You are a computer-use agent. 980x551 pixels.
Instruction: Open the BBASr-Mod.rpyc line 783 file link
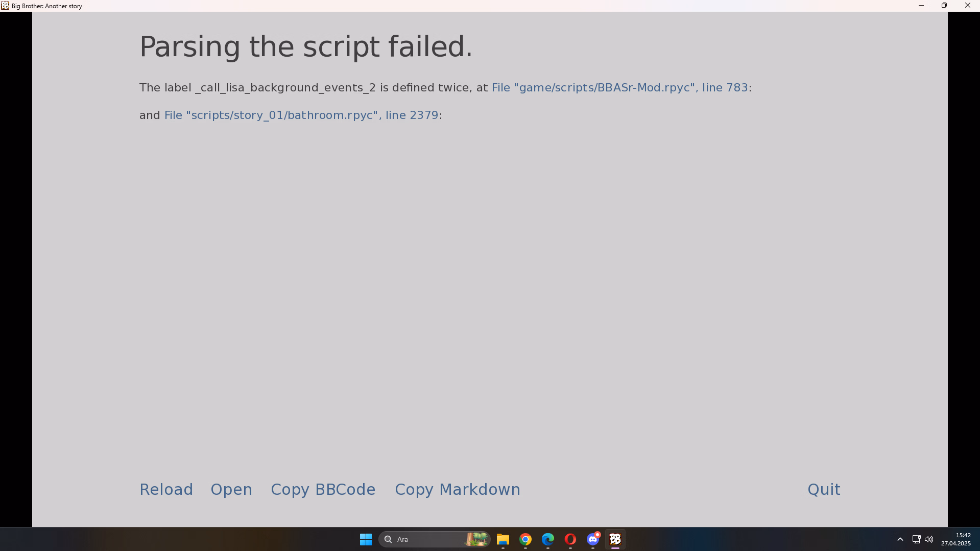pyautogui.click(x=619, y=88)
